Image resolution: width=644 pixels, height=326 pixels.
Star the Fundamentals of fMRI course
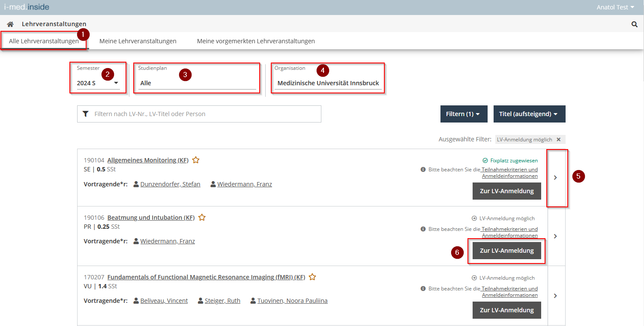pyautogui.click(x=312, y=277)
